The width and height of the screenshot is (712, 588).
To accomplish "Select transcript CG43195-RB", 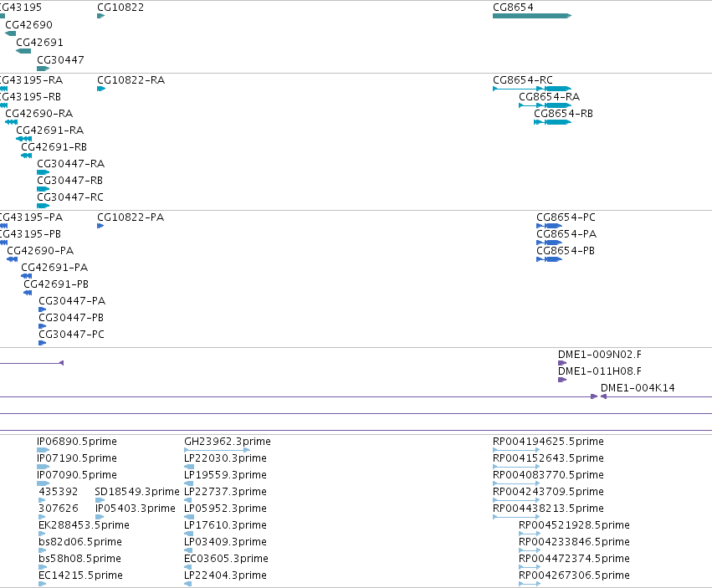I will point(3,105).
